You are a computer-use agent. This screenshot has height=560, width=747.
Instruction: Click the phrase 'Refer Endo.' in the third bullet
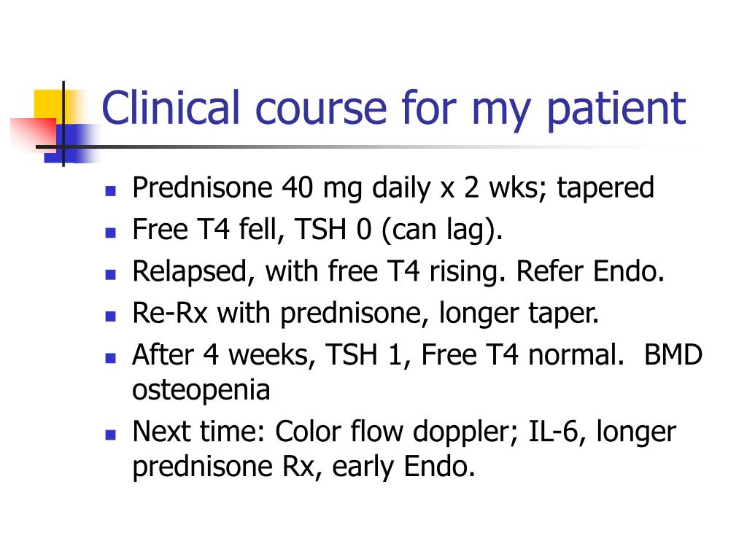(x=590, y=271)
